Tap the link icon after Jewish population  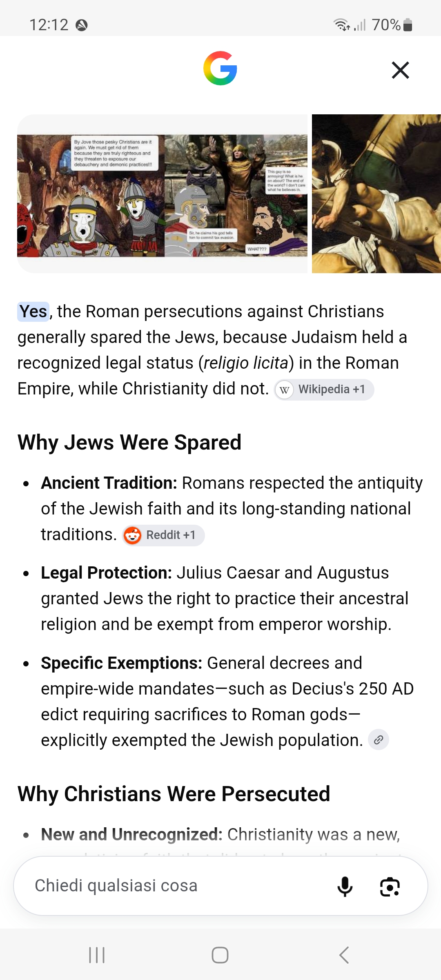tap(379, 740)
